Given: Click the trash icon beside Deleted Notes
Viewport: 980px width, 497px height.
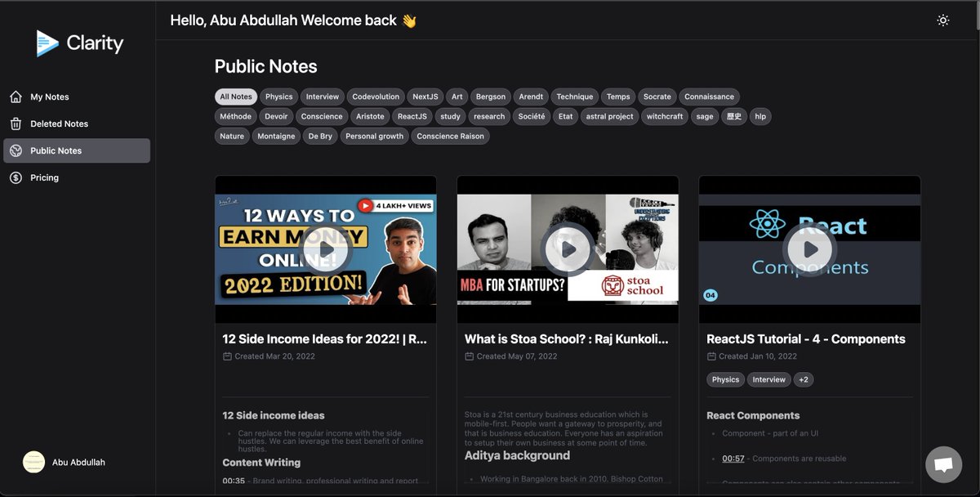Looking at the screenshot, I should (x=16, y=124).
